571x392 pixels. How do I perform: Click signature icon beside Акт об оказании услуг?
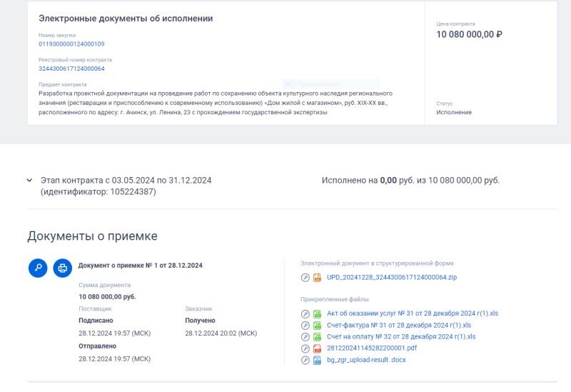point(305,313)
